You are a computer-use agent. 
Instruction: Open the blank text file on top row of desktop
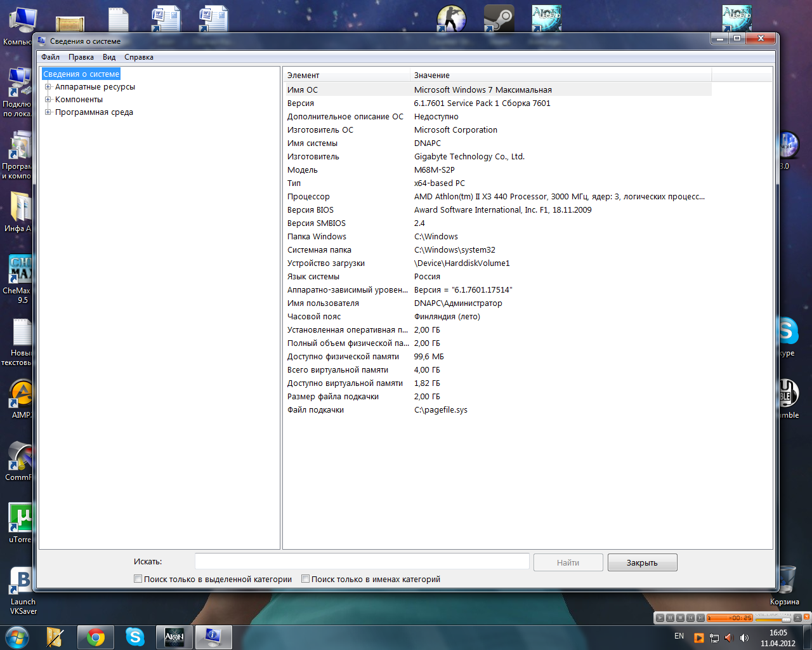click(x=118, y=18)
